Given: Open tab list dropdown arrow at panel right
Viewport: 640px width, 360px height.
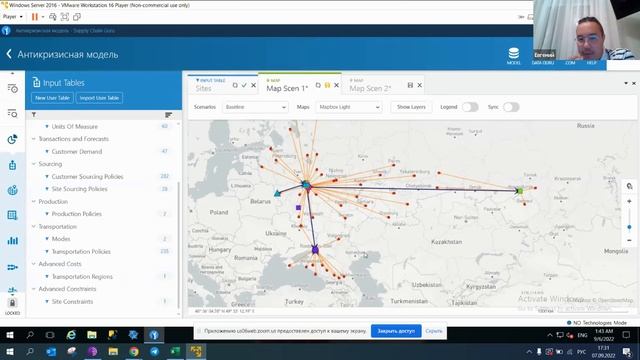Looking at the screenshot, I should click(x=626, y=83).
